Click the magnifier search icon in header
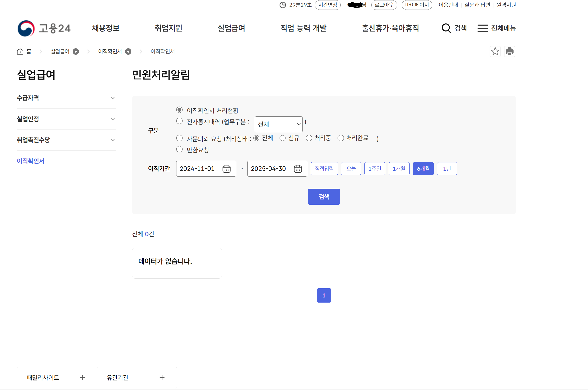The height and width of the screenshot is (390, 588). pyautogui.click(x=446, y=28)
